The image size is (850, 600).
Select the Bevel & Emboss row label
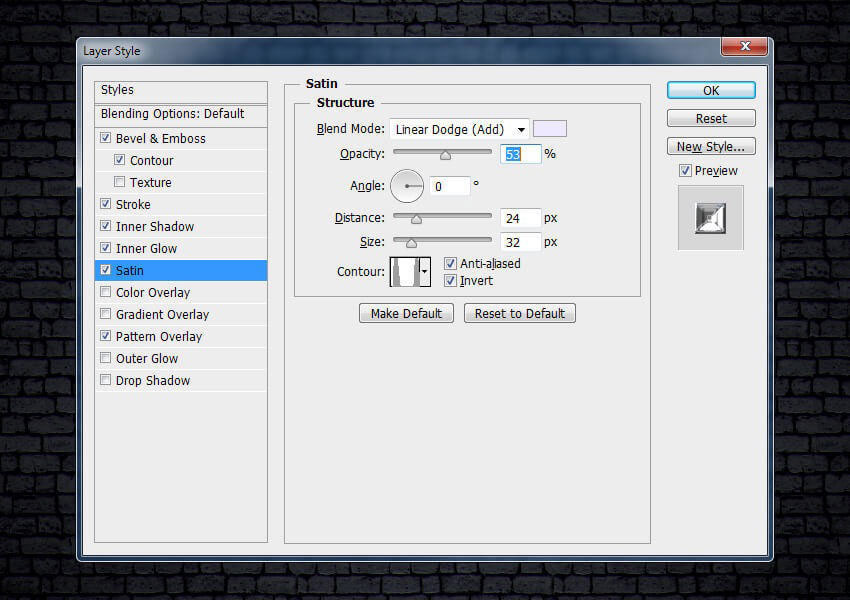pos(160,138)
